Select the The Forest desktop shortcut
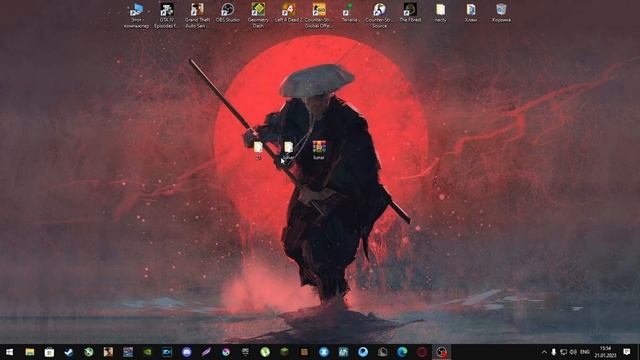 (410, 13)
